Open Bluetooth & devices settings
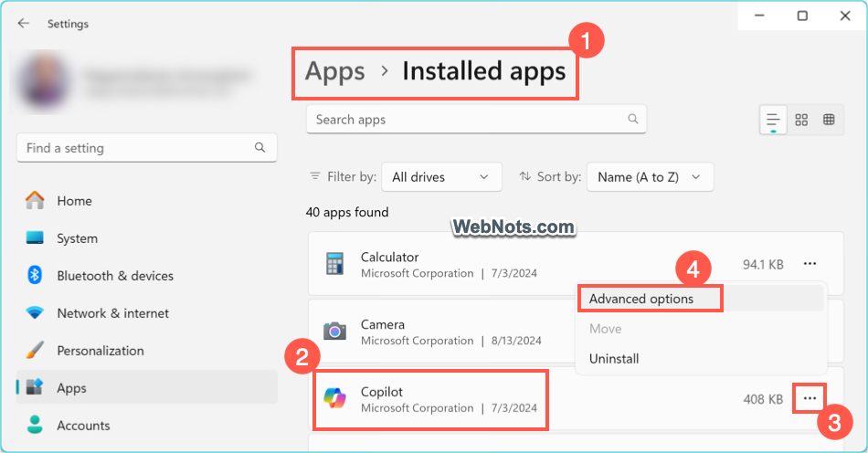868x453 pixels. point(147,276)
